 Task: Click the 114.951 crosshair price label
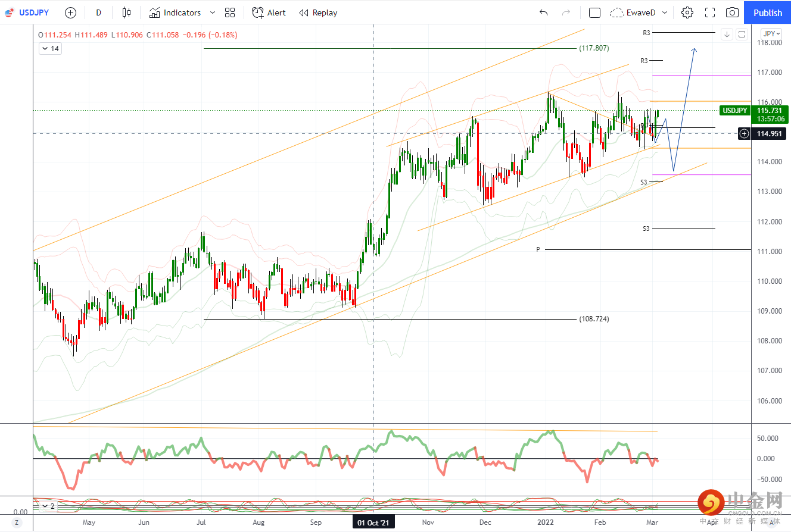769,134
